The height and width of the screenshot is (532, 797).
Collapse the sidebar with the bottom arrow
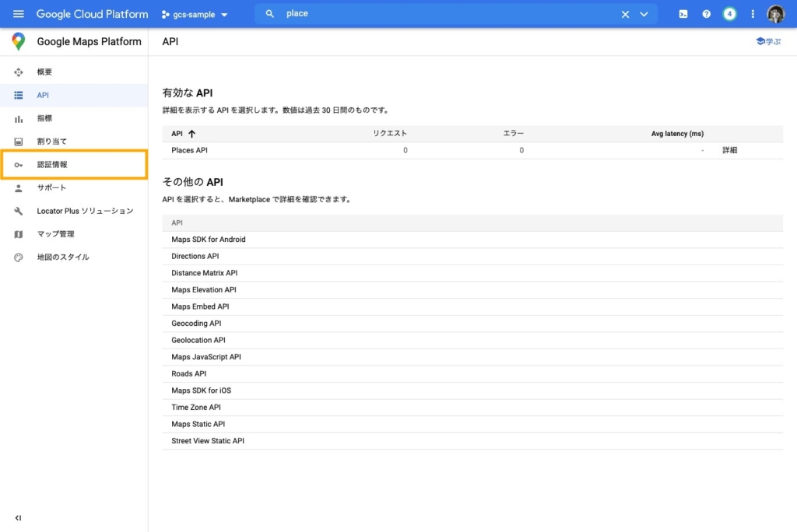(x=19, y=518)
